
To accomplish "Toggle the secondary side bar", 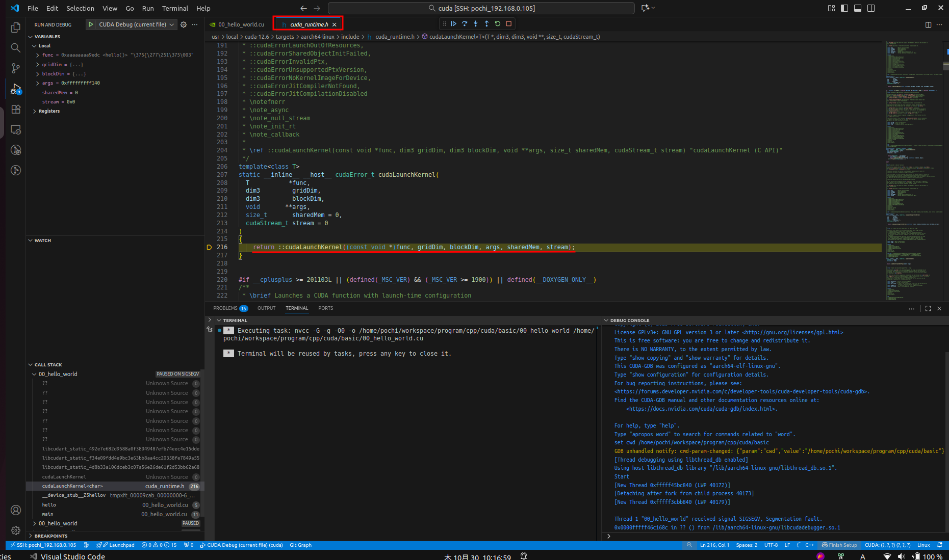I will tap(871, 8).
